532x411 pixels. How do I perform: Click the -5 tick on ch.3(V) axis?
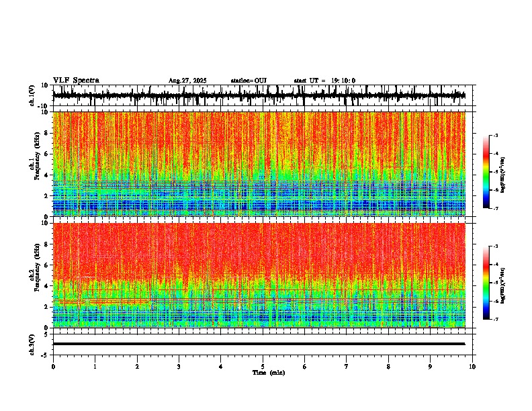pyautogui.click(x=44, y=355)
